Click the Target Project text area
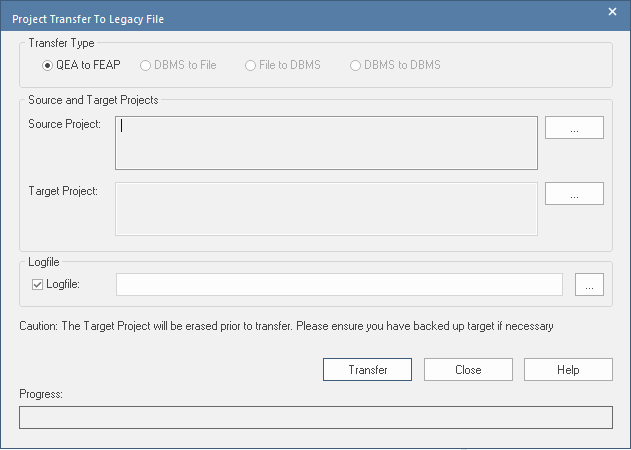631x450 pixels. [326, 208]
